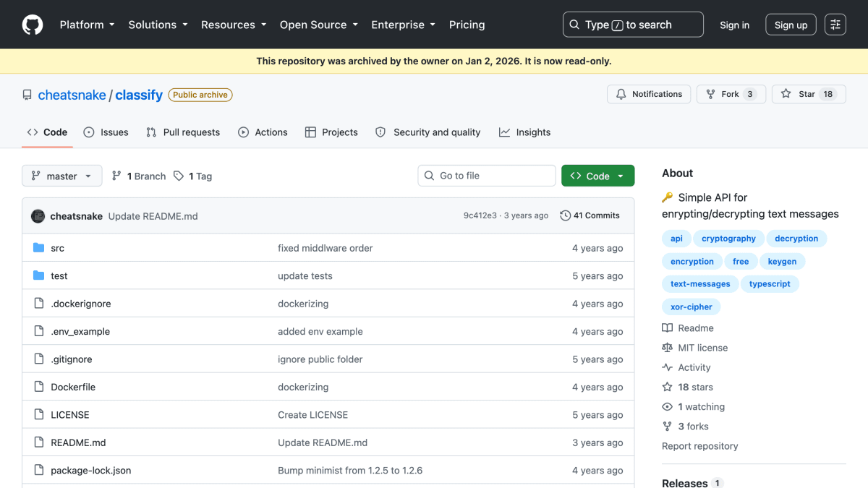This screenshot has width=868, height=488.
Task: Select the decryption topic tag
Action: click(796, 239)
